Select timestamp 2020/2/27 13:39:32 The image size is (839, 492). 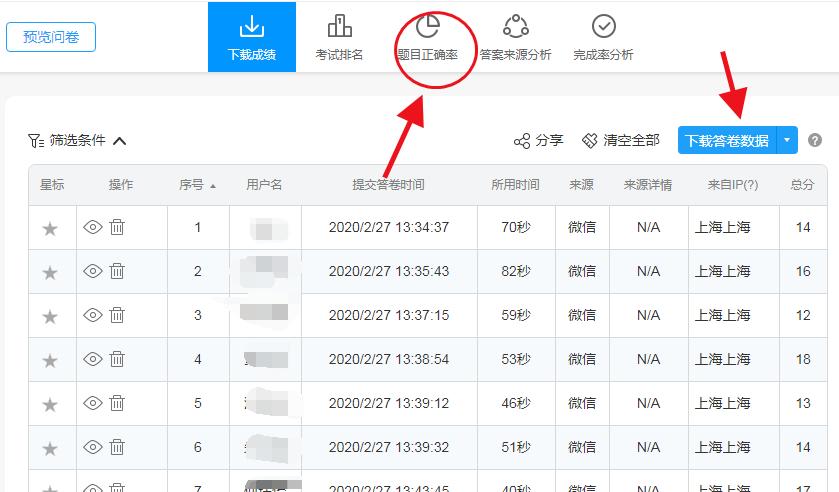[x=389, y=446]
